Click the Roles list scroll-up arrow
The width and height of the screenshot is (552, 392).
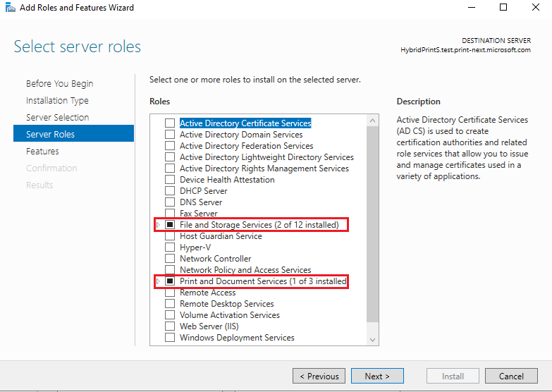[x=372, y=121]
